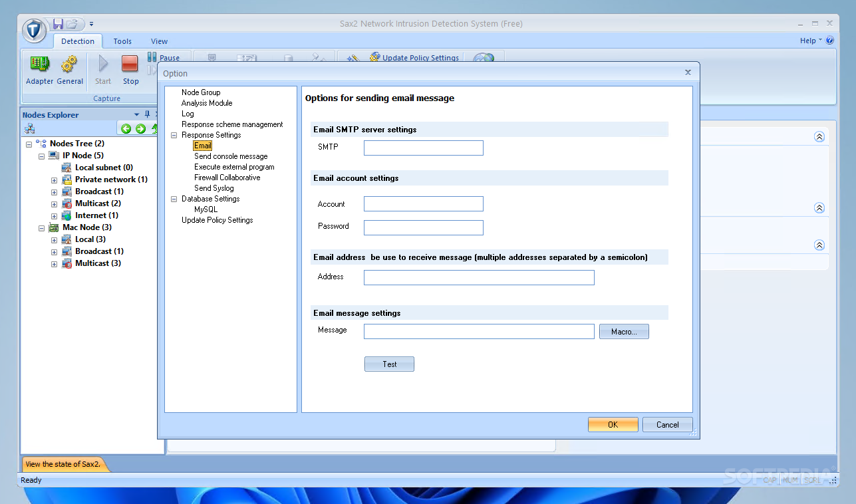Screen dimensions: 856x504
Task: Click the Sax2 application shield logo button
Action: [x=35, y=31]
